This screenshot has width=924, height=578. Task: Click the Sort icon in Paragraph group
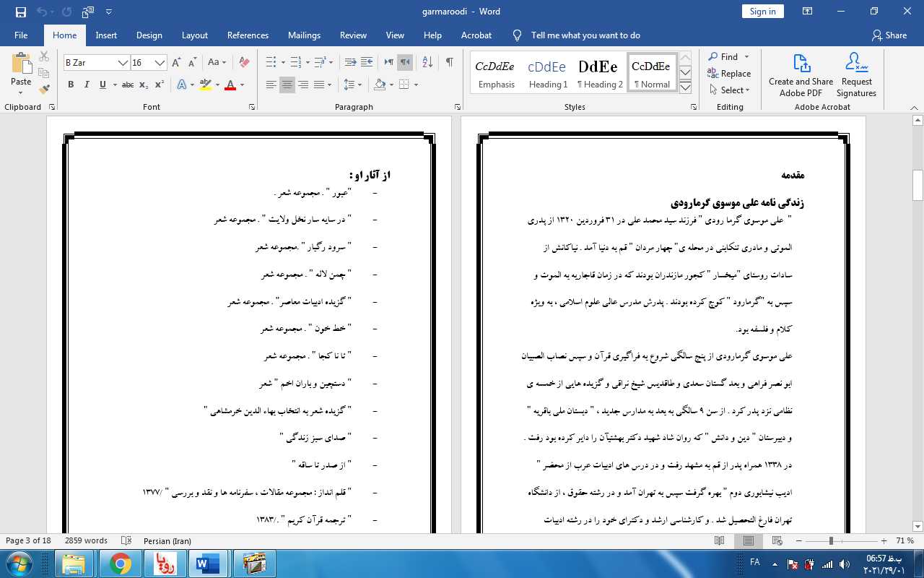427,63
